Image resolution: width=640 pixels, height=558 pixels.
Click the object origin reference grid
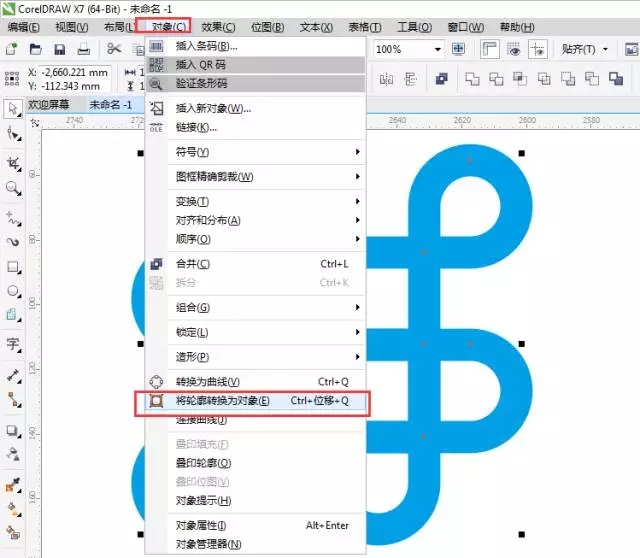click(x=12, y=78)
